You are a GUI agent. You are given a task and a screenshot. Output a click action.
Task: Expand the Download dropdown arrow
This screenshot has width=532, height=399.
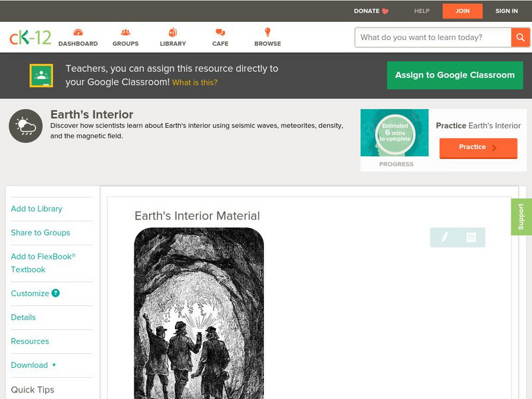point(54,365)
